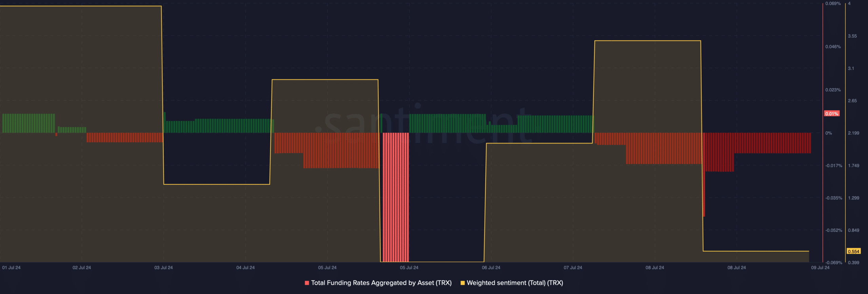Image resolution: width=868 pixels, height=294 pixels.
Task: Click the 07 Jul 24 date label
Action: [573, 268]
